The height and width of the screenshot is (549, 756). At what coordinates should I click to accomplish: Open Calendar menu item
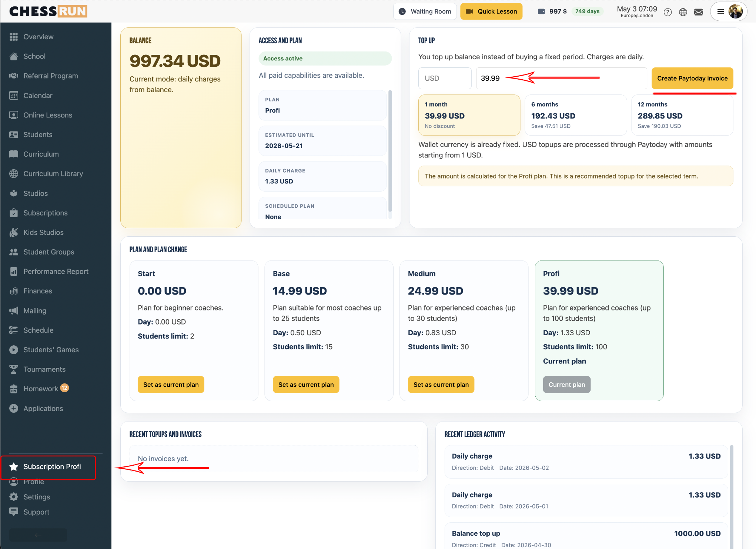click(38, 96)
